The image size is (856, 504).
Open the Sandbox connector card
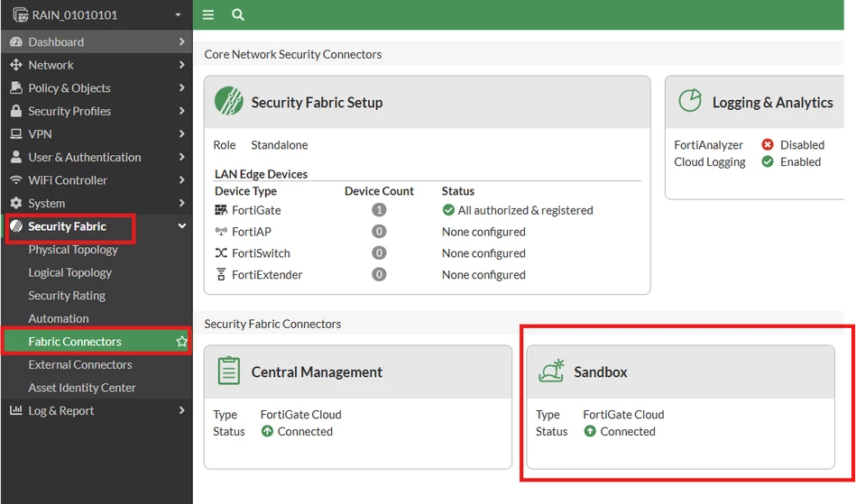680,407
